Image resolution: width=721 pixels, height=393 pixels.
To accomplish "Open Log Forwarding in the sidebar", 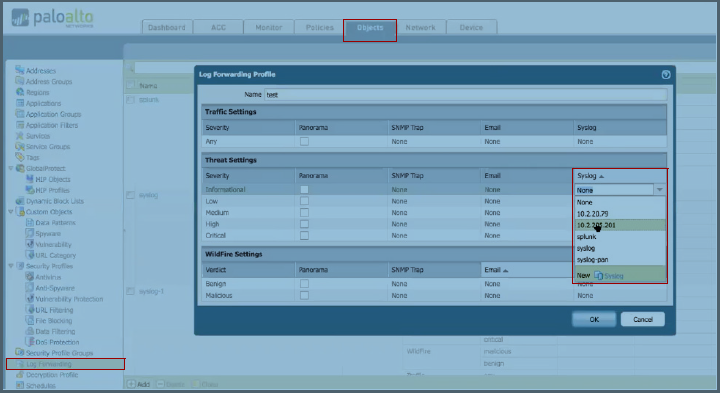I will tap(65, 364).
